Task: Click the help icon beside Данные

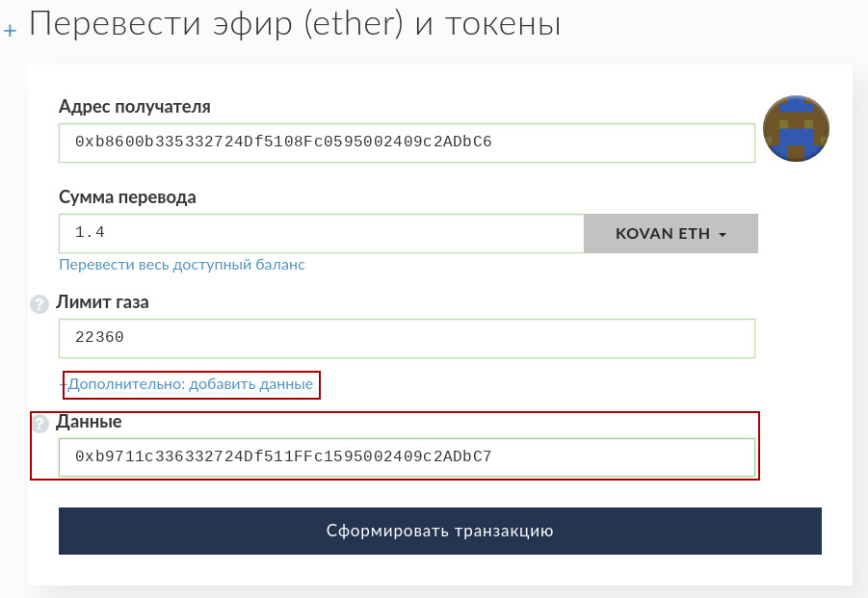Action: (39, 424)
